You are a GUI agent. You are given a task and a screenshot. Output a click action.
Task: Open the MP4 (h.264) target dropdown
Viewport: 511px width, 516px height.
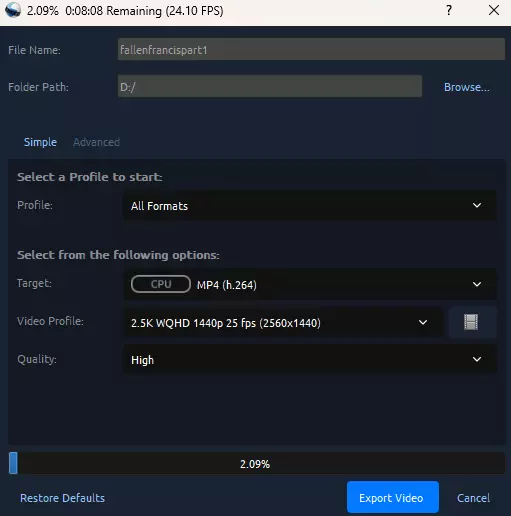[x=310, y=284]
